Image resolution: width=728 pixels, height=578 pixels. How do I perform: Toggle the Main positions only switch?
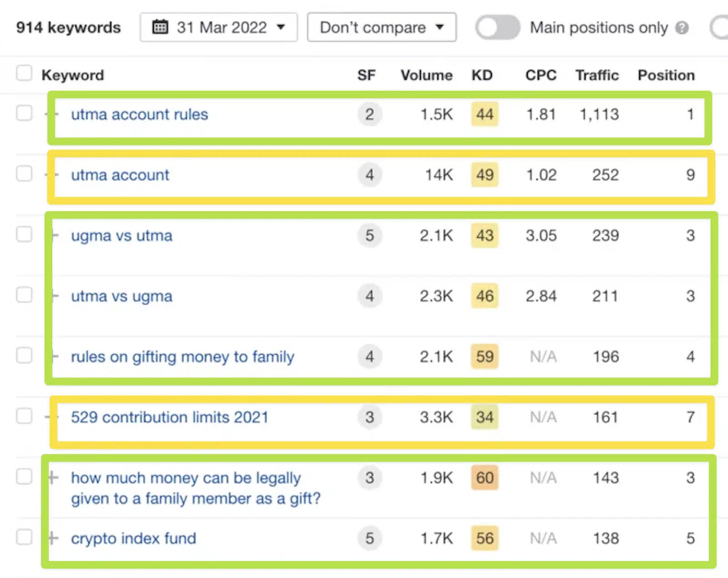[x=497, y=28]
